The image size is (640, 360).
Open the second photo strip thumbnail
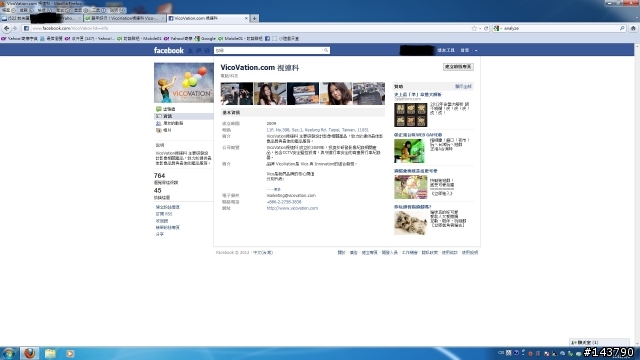pos(270,93)
